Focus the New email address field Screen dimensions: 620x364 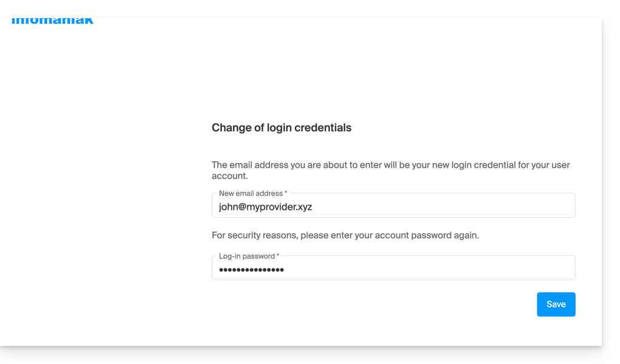(393, 207)
